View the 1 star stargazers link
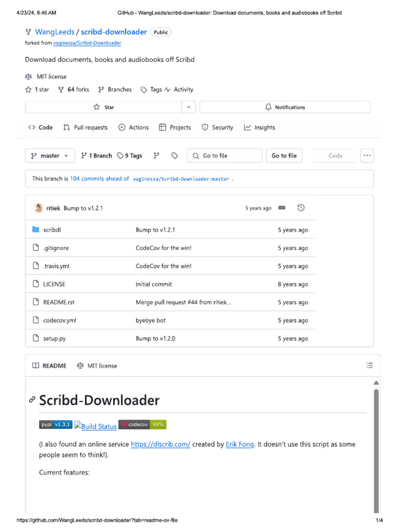The width and height of the screenshot is (399, 532). click(x=37, y=89)
